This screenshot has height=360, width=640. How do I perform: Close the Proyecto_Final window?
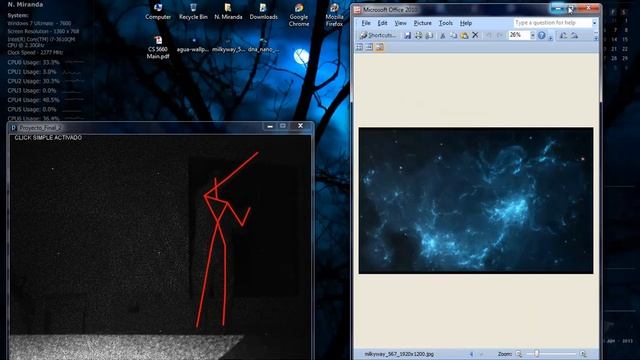tap(300, 126)
